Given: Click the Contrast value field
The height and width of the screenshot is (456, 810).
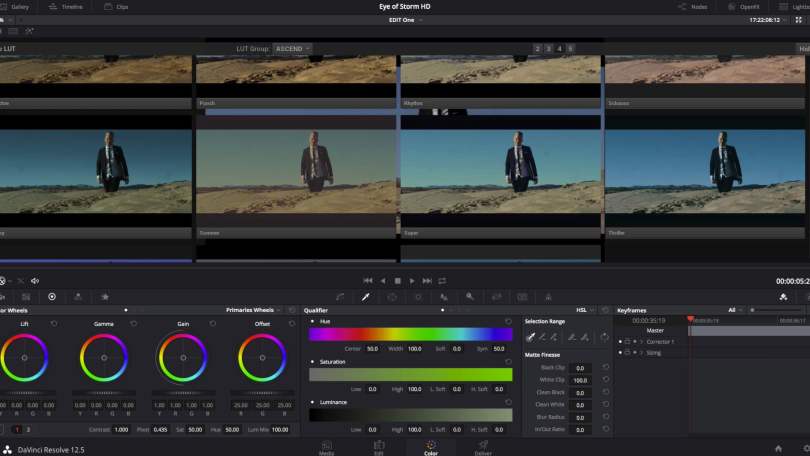Looking at the screenshot, I should pos(121,430).
